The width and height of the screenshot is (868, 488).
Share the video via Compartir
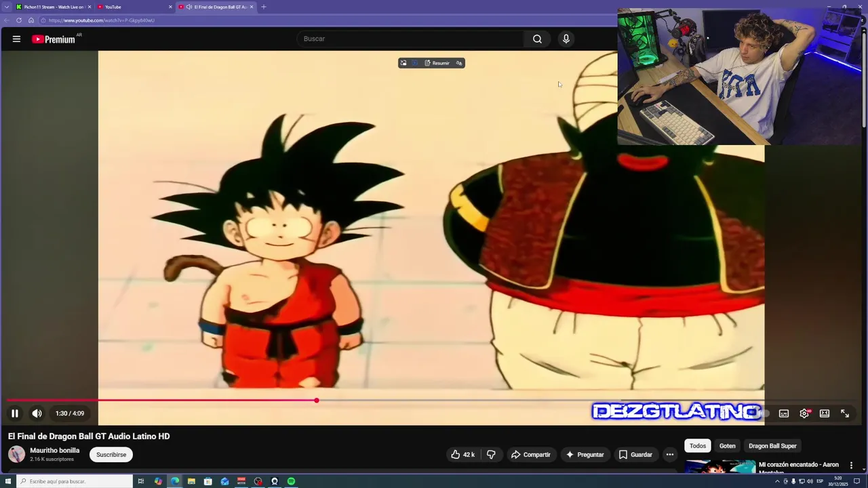(x=531, y=455)
